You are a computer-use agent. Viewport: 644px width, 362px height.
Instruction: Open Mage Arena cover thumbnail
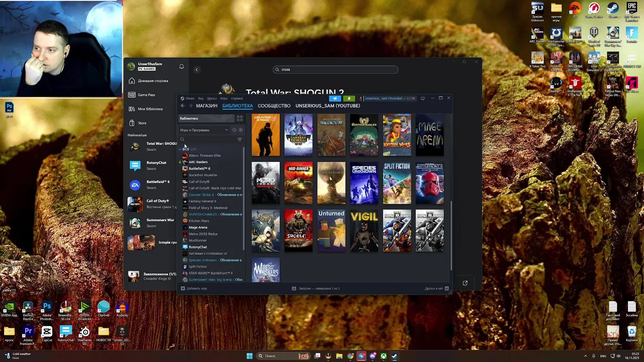tap(430, 135)
